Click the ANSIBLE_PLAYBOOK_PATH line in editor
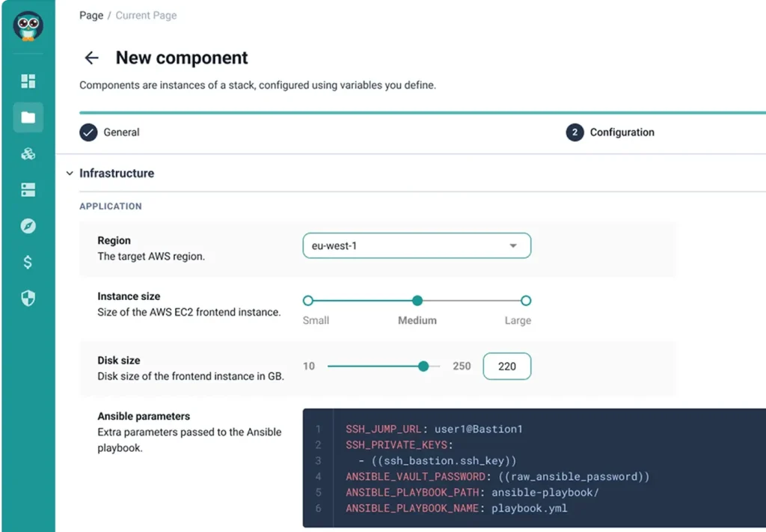This screenshot has height=532, width=766. point(472,492)
